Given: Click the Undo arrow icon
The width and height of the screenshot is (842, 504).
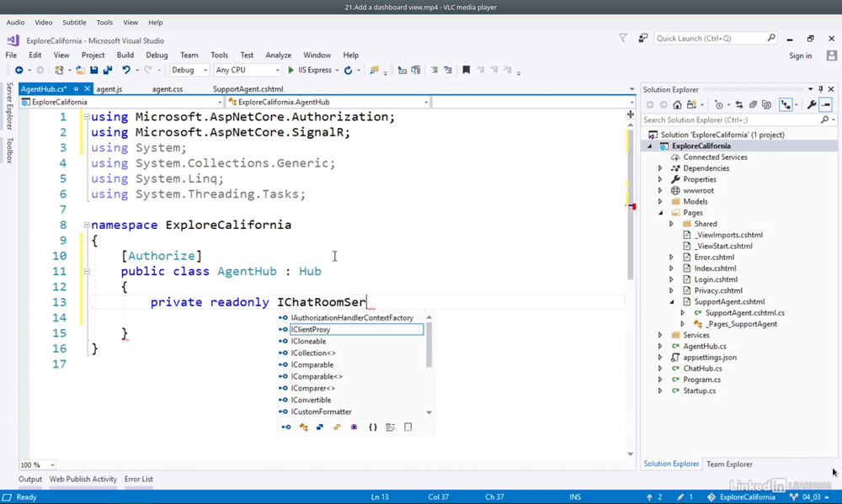Looking at the screenshot, I should click(x=125, y=71).
